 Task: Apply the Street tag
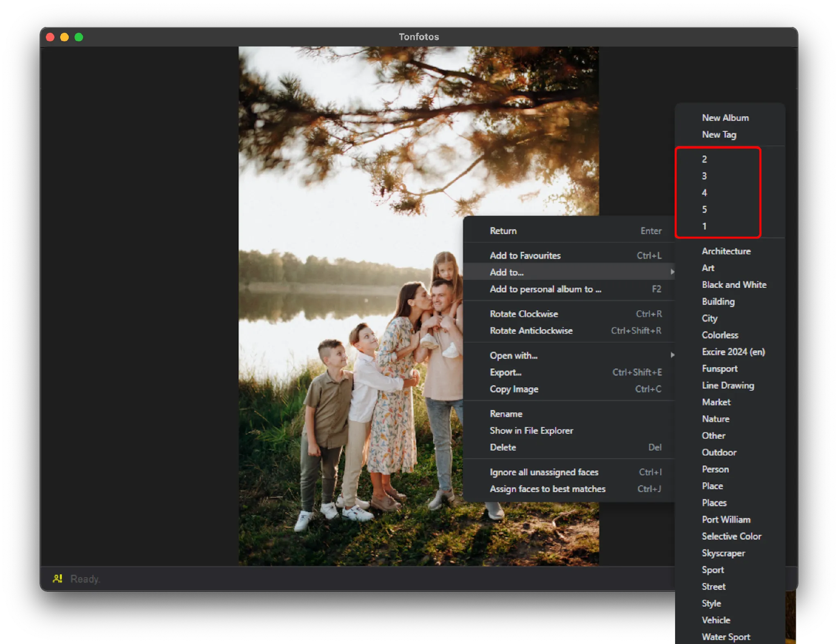coord(730,587)
